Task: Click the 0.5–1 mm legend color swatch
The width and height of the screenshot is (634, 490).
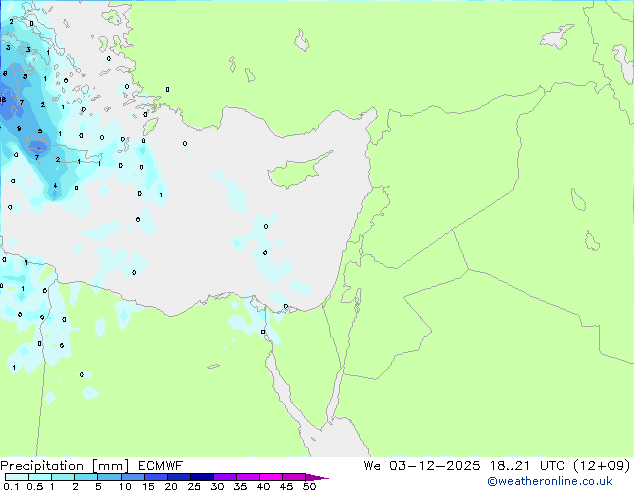Action: (x=40, y=477)
